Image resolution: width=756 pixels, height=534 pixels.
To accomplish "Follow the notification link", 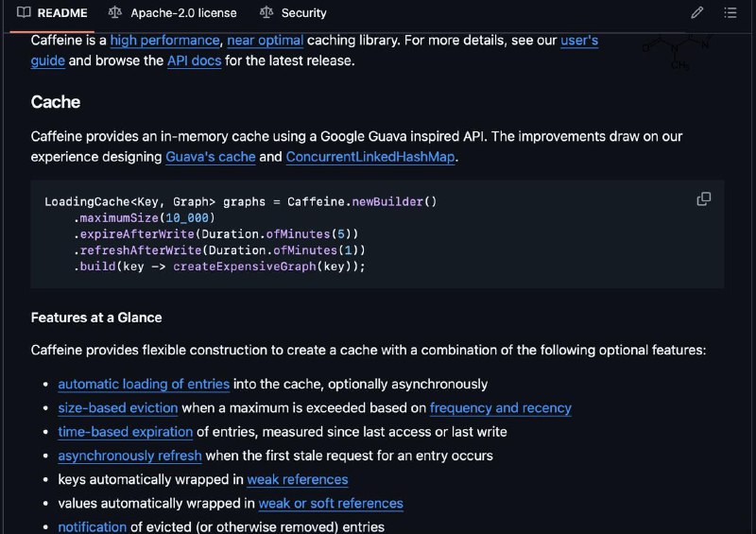I will point(92,526).
